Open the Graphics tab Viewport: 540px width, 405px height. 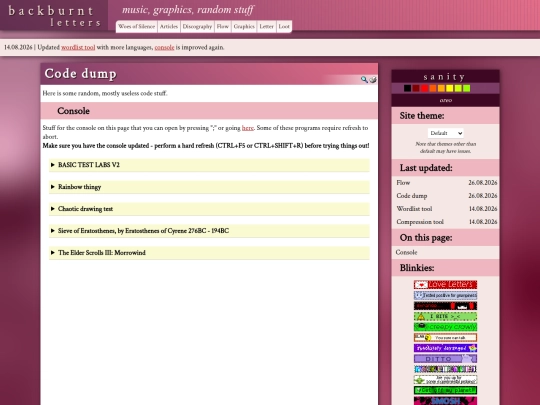coord(244,27)
